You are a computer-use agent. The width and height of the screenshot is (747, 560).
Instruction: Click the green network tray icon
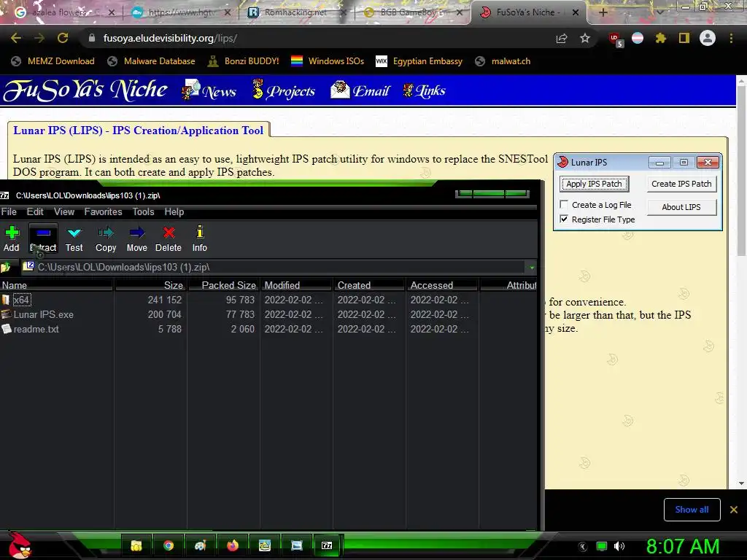tap(602, 546)
